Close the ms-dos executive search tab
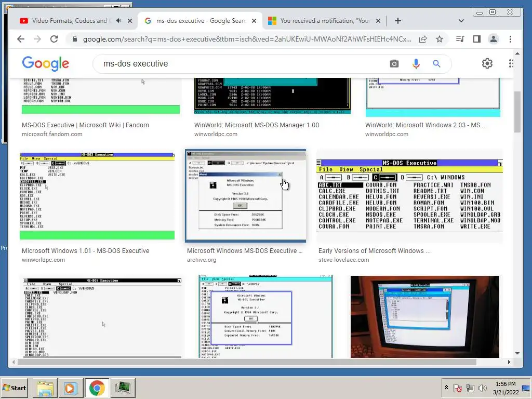This screenshot has width=532, height=399. [254, 21]
